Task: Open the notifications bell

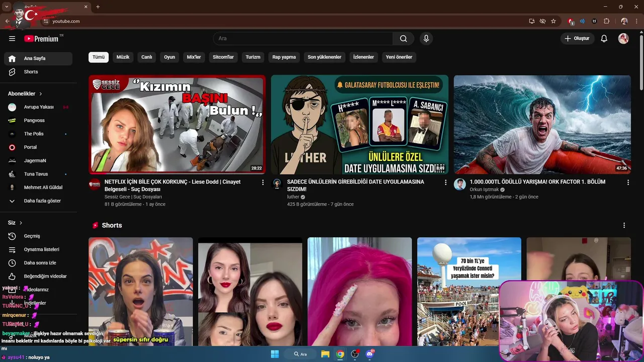Action: click(x=604, y=39)
